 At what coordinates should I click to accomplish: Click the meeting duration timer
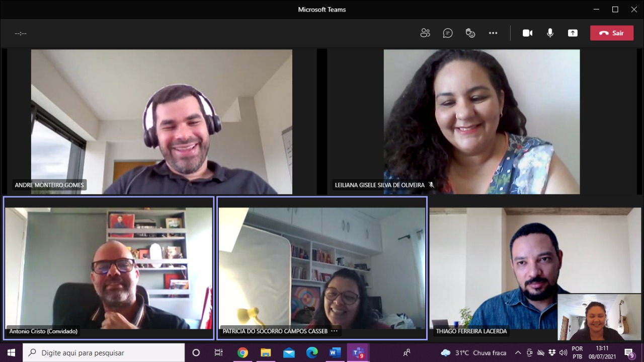tap(21, 33)
